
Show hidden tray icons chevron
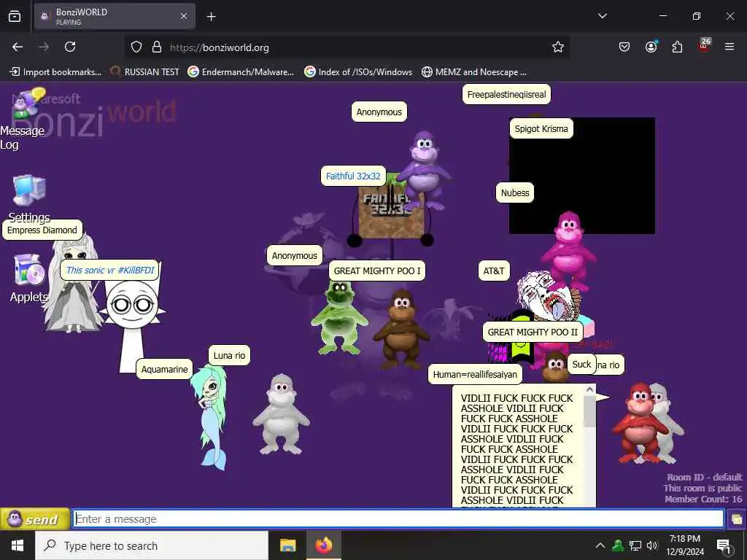click(x=600, y=545)
